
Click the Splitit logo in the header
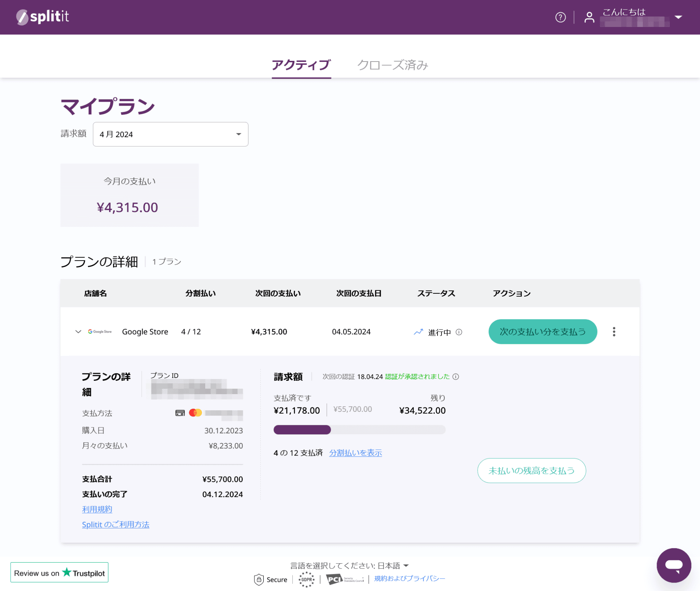pos(42,16)
